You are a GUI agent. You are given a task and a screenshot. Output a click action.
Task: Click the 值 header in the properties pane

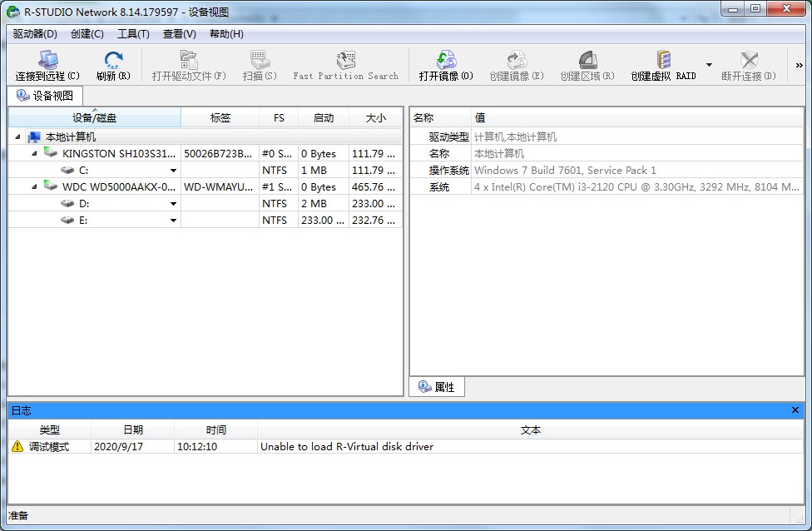(x=637, y=117)
